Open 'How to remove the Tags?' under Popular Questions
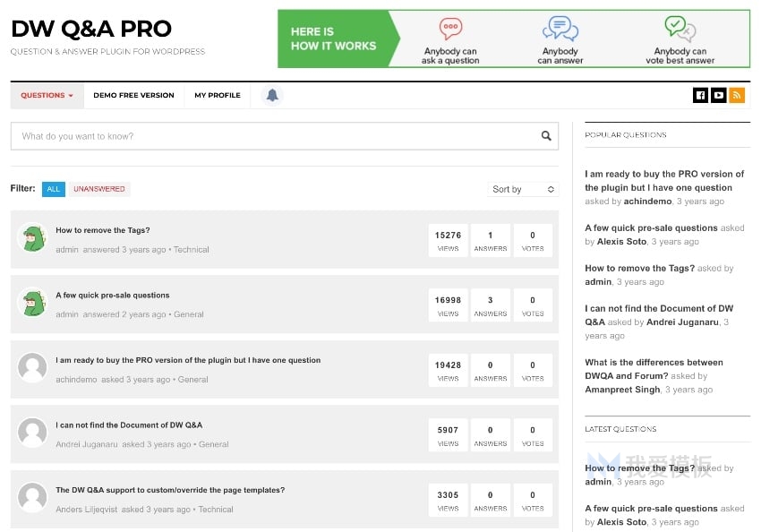The image size is (761, 532). click(x=639, y=268)
